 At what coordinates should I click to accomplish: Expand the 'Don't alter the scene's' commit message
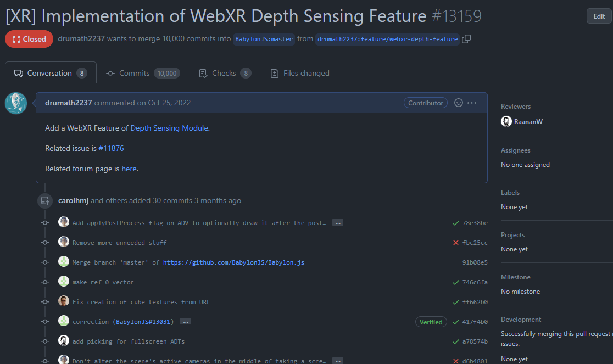click(x=338, y=361)
